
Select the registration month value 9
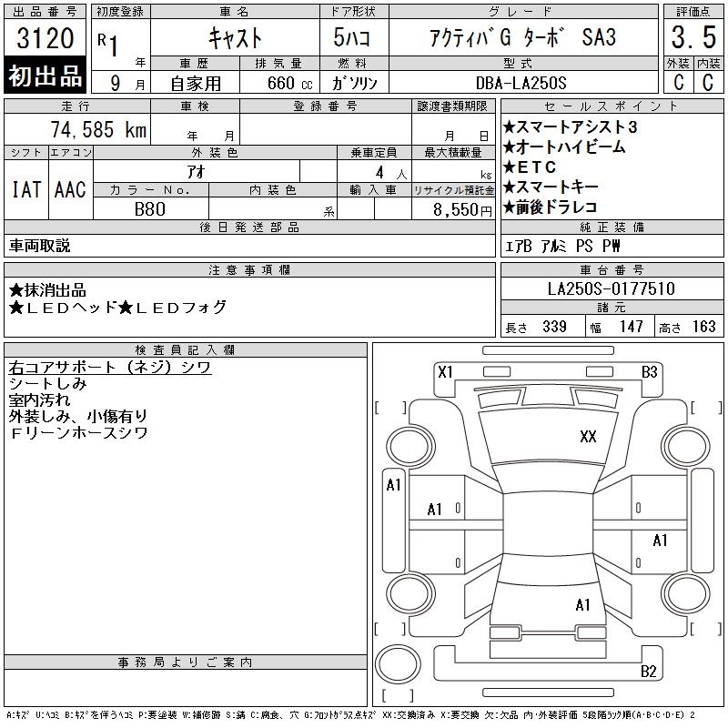click(x=116, y=83)
